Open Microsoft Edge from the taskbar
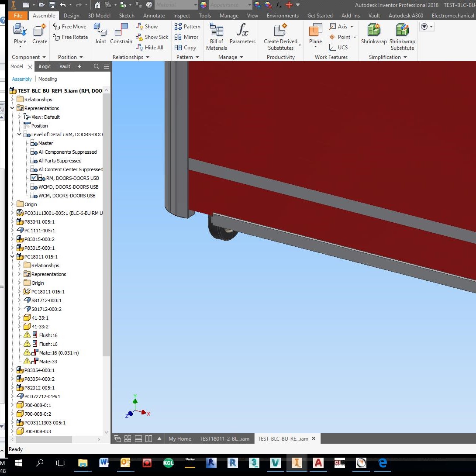476x476 pixels. 382,463
